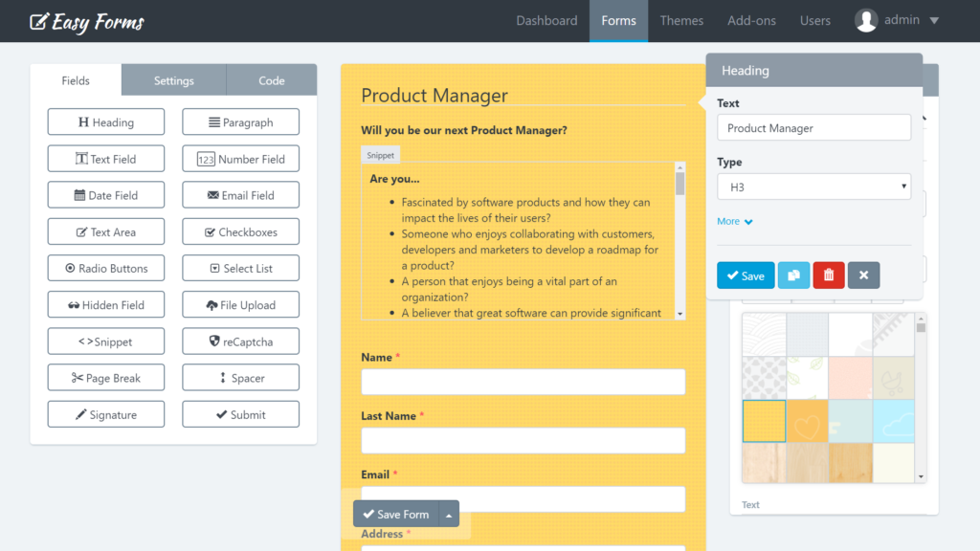Add an Email Field element
Screen dimensions: 980x551
click(x=240, y=194)
